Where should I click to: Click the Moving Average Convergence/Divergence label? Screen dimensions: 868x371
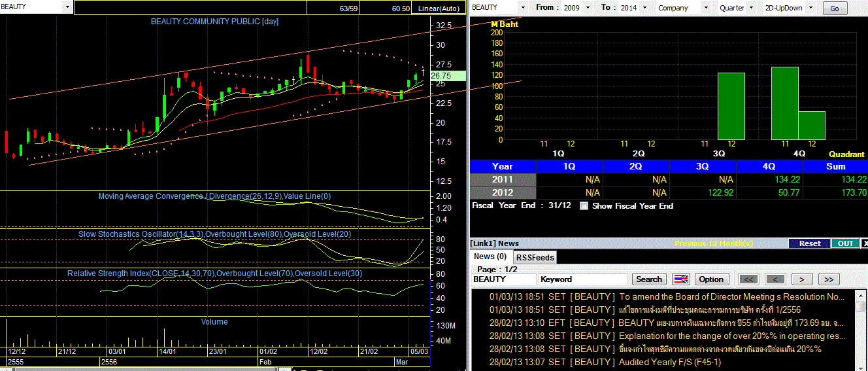point(215,196)
